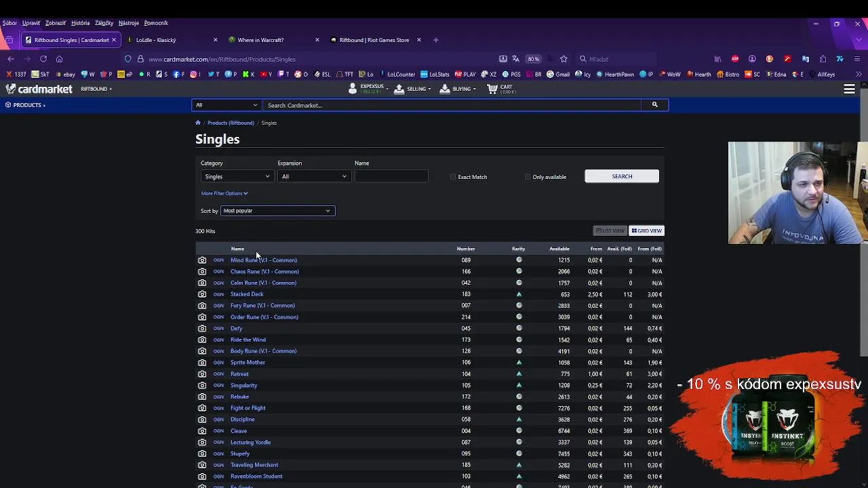
Task: Switch to LoLdle - Klasický tab
Action: click(172, 40)
